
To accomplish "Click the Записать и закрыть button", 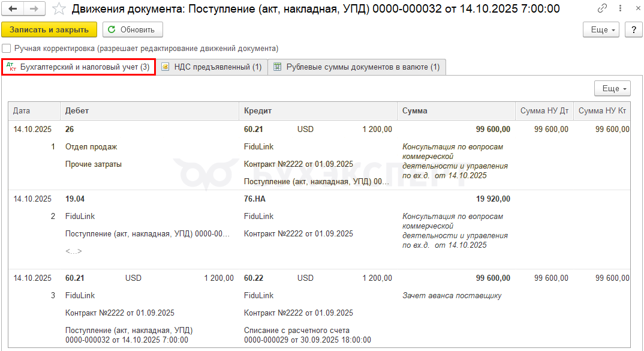I will click(x=49, y=29).
